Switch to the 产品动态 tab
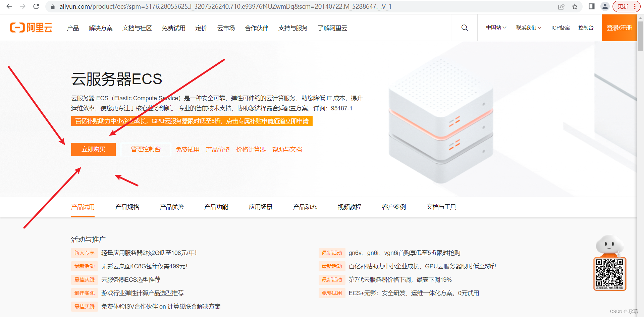The width and height of the screenshot is (644, 317). click(x=305, y=207)
